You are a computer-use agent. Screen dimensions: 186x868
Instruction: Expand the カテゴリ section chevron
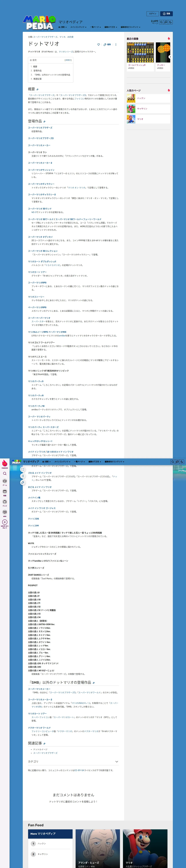click(117, 762)
